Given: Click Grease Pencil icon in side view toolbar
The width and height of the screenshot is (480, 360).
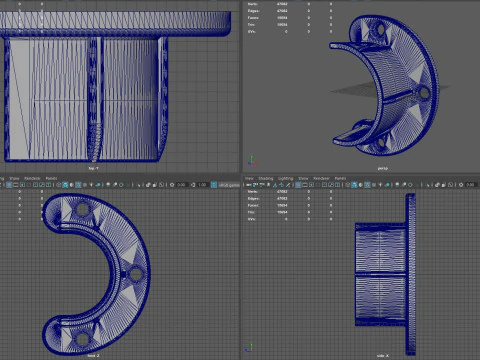Looking at the screenshot, I should pyautogui.click(x=288, y=185).
